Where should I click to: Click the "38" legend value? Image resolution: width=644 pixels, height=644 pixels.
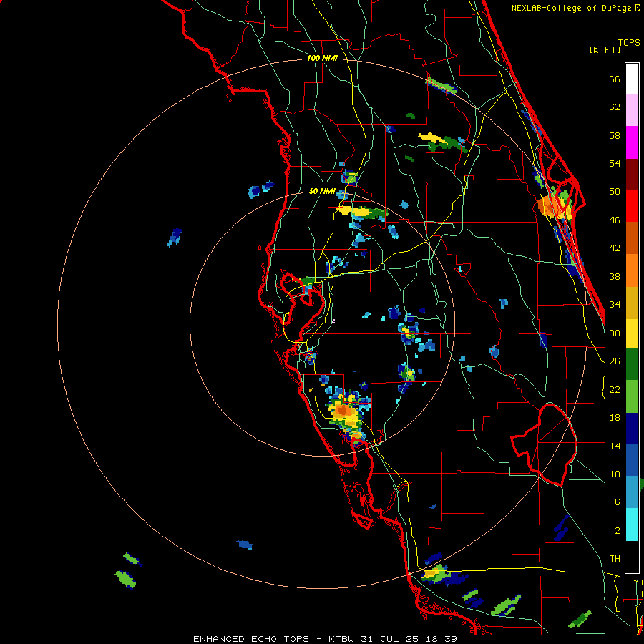tap(615, 276)
